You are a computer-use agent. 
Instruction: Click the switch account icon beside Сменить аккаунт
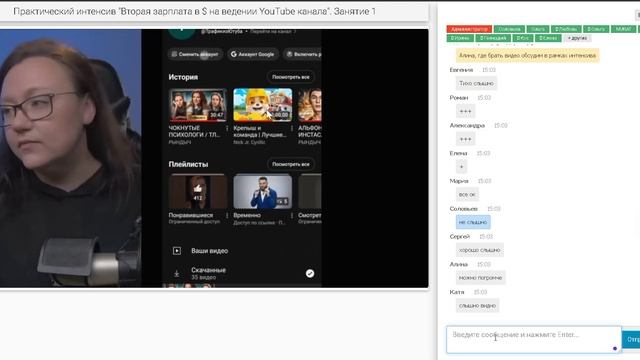pyautogui.click(x=174, y=54)
